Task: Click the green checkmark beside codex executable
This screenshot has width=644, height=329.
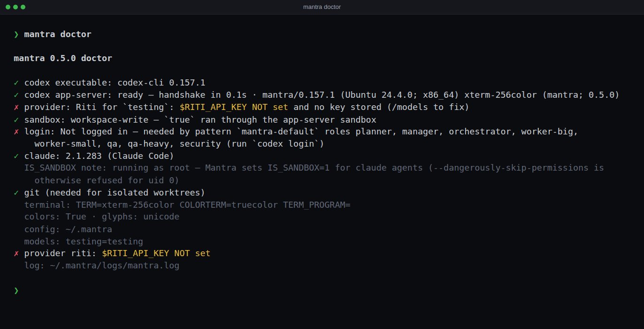Action: pyautogui.click(x=16, y=83)
